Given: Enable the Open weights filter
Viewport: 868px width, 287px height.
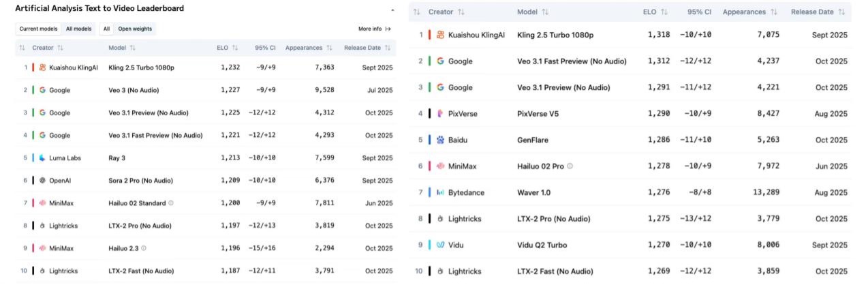Looking at the screenshot, I should click(134, 29).
